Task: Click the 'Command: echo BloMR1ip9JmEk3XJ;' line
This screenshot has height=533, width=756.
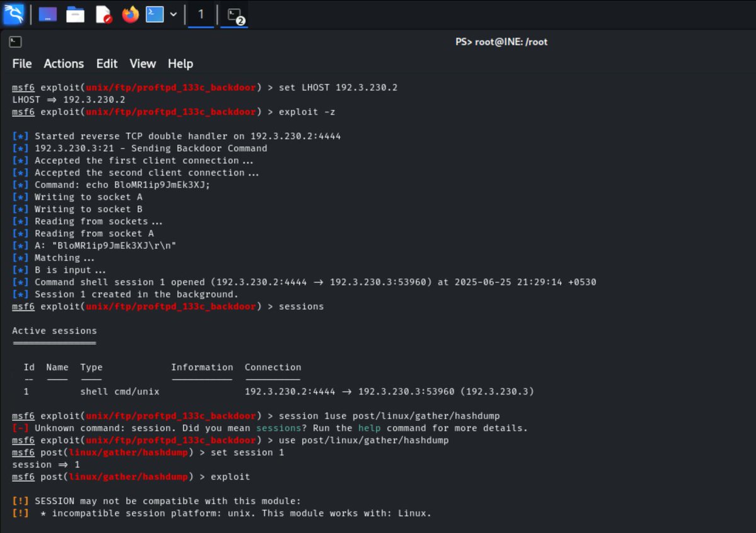Action: click(111, 185)
